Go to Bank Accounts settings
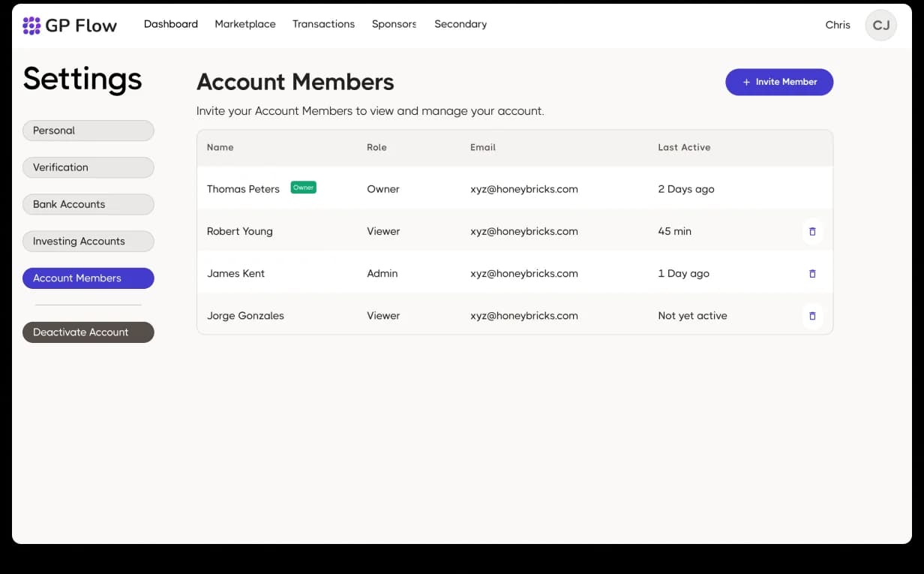Screen dimensions: 924x574 click(88, 204)
